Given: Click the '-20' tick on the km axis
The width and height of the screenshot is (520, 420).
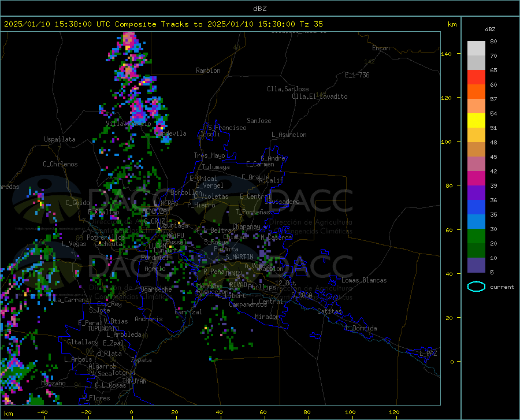Looking at the screenshot, I should coord(86,412).
